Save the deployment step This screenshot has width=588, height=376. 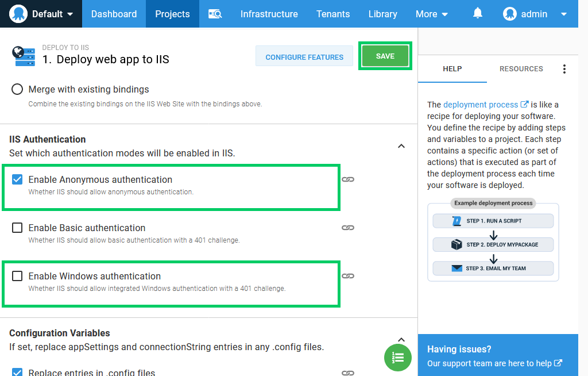(x=385, y=56)
